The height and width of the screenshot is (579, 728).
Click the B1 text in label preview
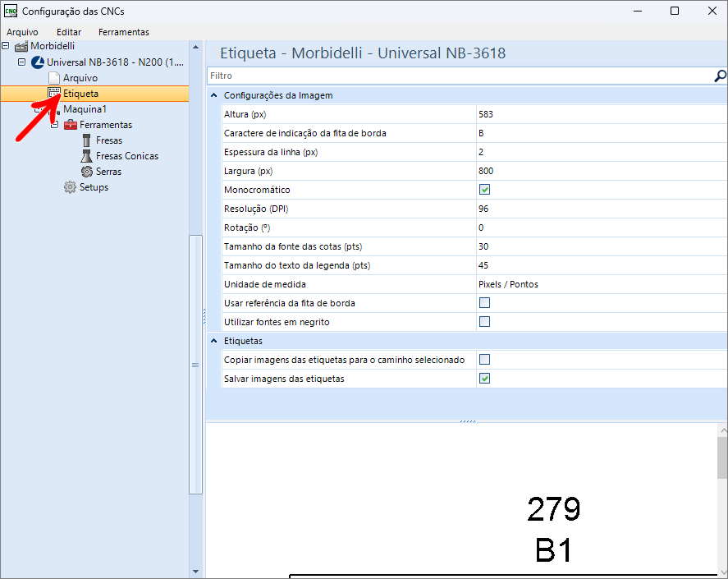click(x=553, y=550)
